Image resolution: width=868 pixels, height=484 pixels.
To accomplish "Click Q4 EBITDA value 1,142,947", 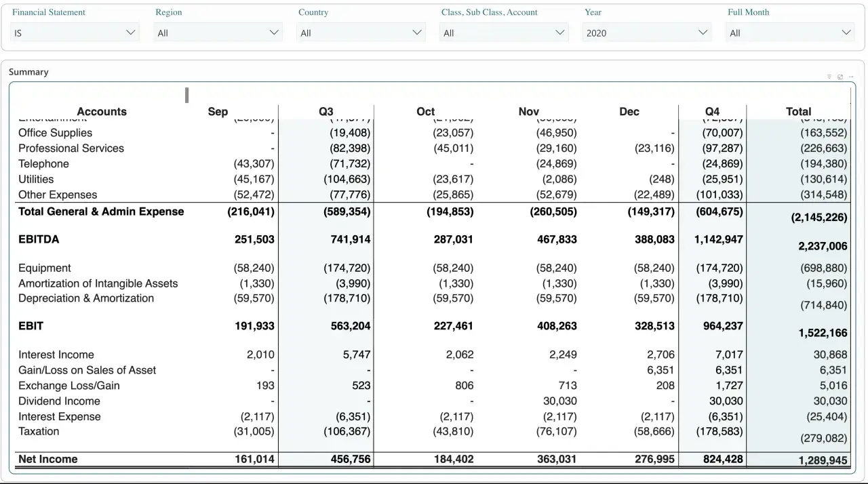I will coord(719,239).
